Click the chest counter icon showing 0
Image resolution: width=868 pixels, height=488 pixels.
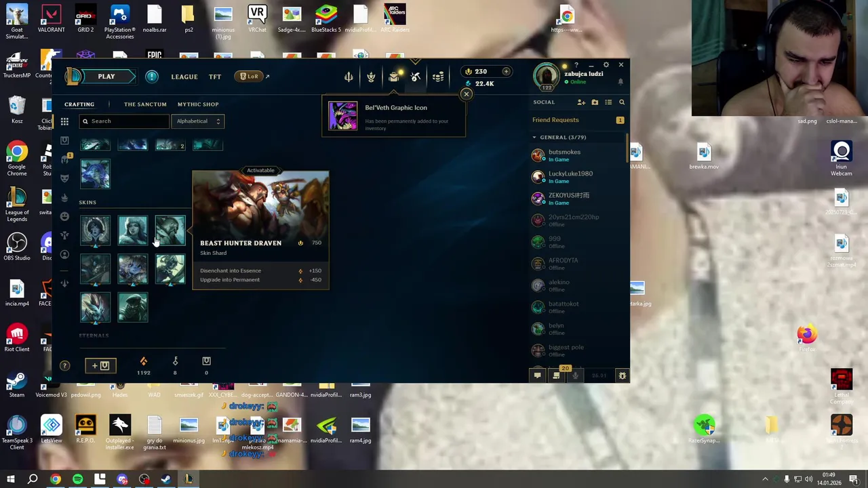206,361
